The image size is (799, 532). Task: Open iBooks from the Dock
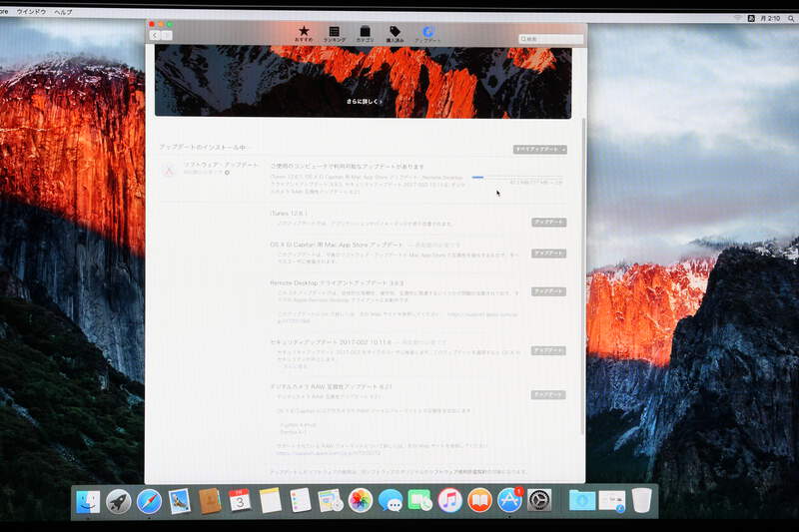click(479, 500)
